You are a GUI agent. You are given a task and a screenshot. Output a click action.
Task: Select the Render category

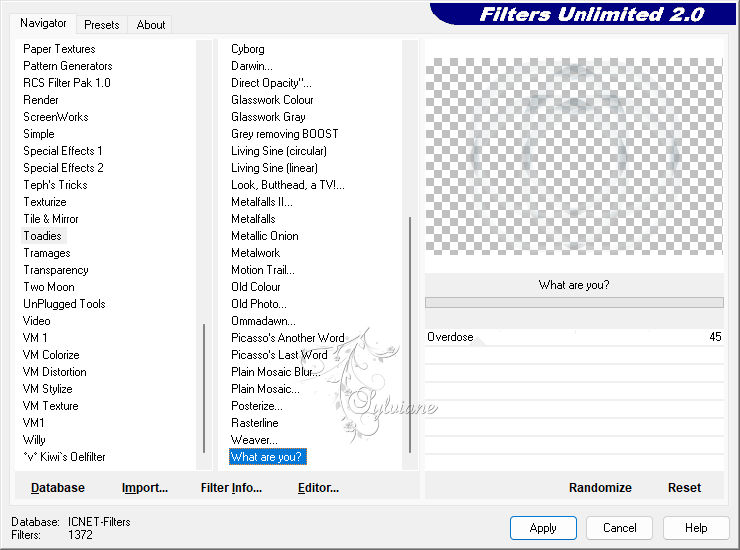[x=41, y=100]
